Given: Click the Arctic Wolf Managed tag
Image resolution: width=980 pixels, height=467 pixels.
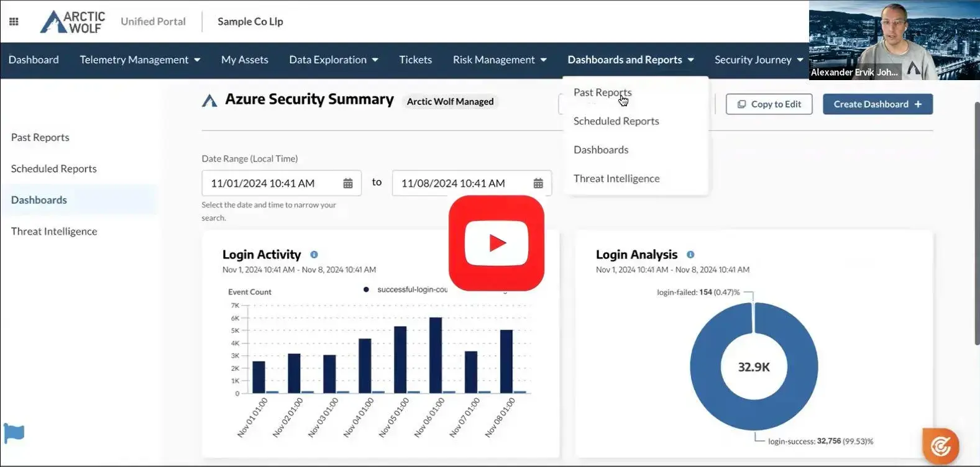Looking at the screenshot, I should tap(450, 101).
